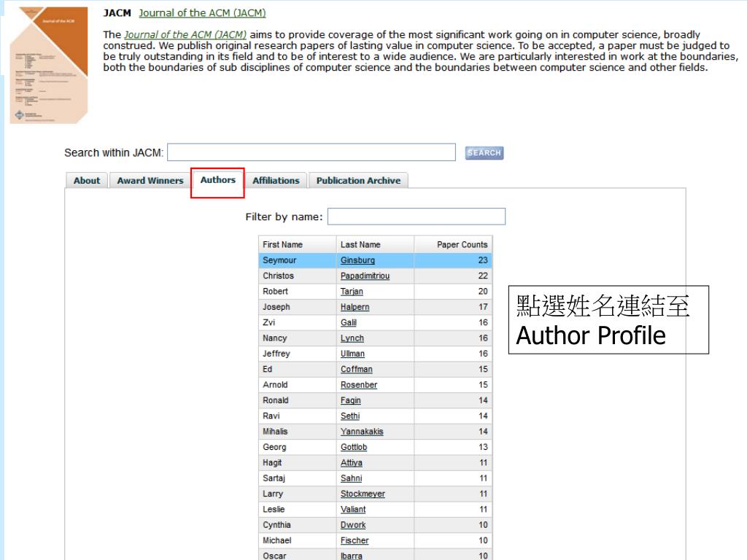This screenshot has height=560, width=747.
Task: Open Fischer author profile
Action: coord(355,540)
